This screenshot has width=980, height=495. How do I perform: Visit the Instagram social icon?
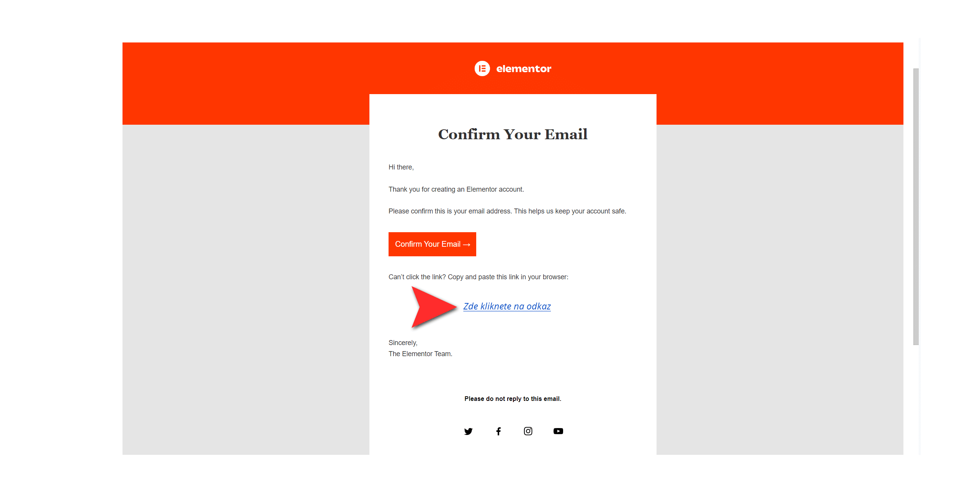pyautogui.click(x=528, y=431)
